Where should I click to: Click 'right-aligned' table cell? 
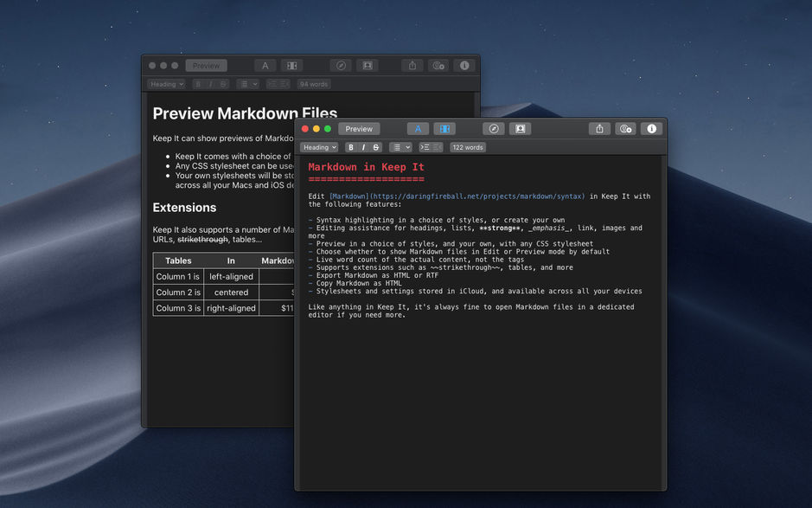[x=231, y=308]
